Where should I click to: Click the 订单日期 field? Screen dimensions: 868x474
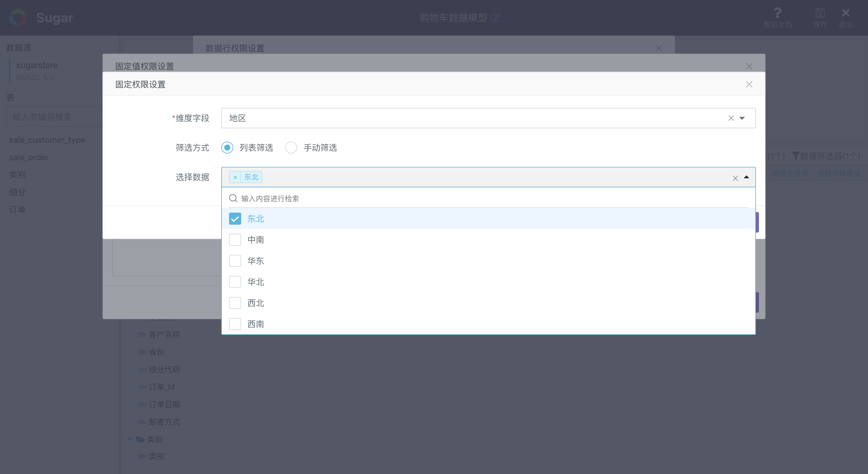[x=165, y=404]
